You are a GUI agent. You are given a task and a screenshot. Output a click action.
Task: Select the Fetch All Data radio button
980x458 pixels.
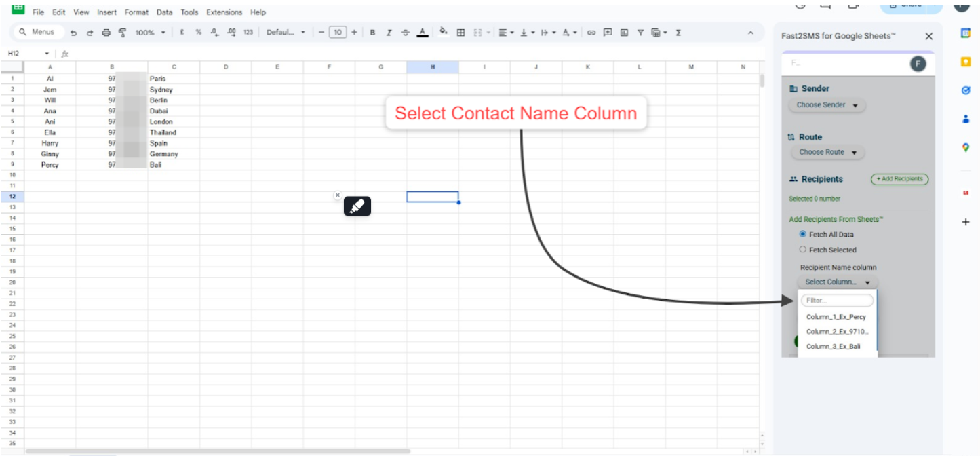tap(803, 234)
